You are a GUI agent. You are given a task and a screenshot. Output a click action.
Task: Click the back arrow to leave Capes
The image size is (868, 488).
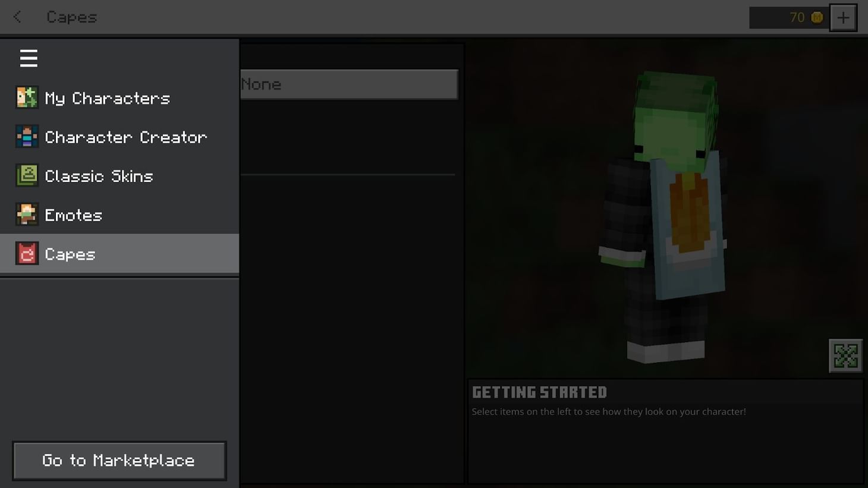coord(16,17)
